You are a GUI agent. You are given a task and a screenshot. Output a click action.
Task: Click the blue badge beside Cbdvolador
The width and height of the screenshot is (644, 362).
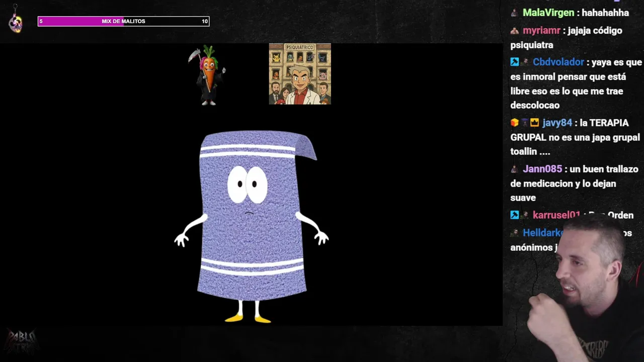click(x=514, y=62)
